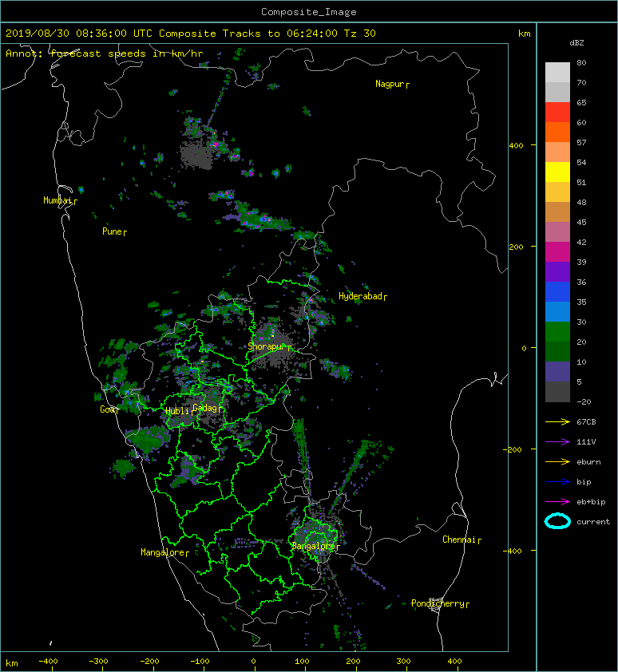Screen dimensions: 618x672
Task: Click the 100 tick on bottom axis
Action: coord(303,662)
